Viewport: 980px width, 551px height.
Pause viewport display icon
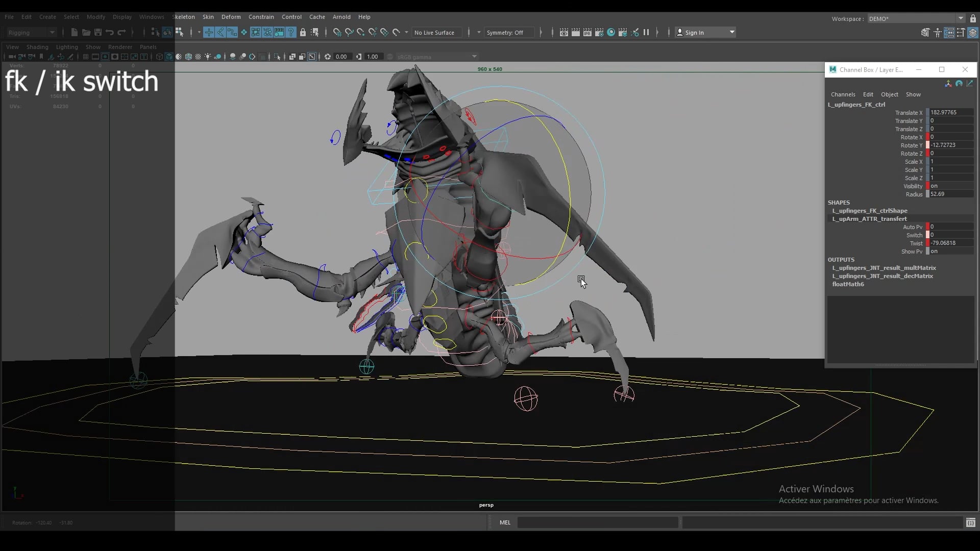pos(646,32)
